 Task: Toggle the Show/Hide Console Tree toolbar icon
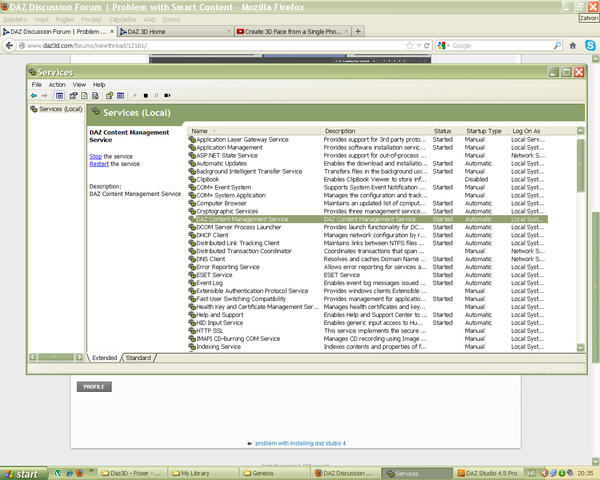tap(59, 96)
